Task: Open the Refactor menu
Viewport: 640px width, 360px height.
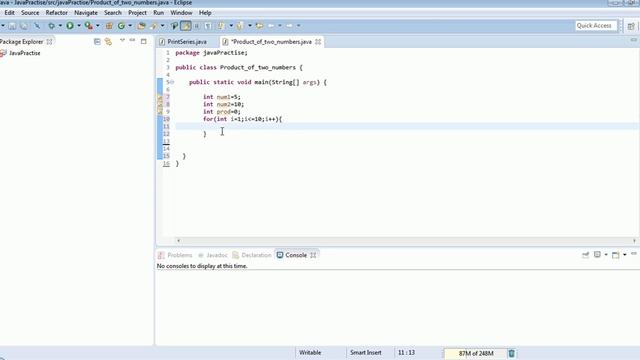Action: pos(57,13)
